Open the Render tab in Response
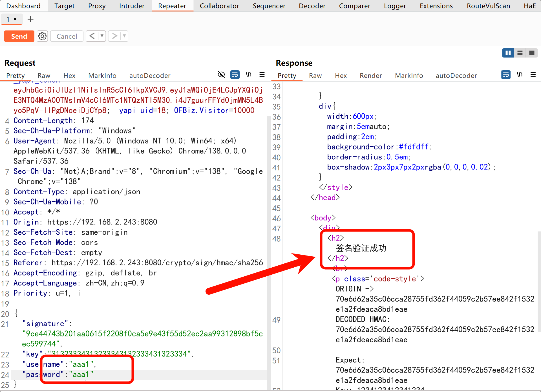Screen dimensions: 541x392 tap(370, 76)
